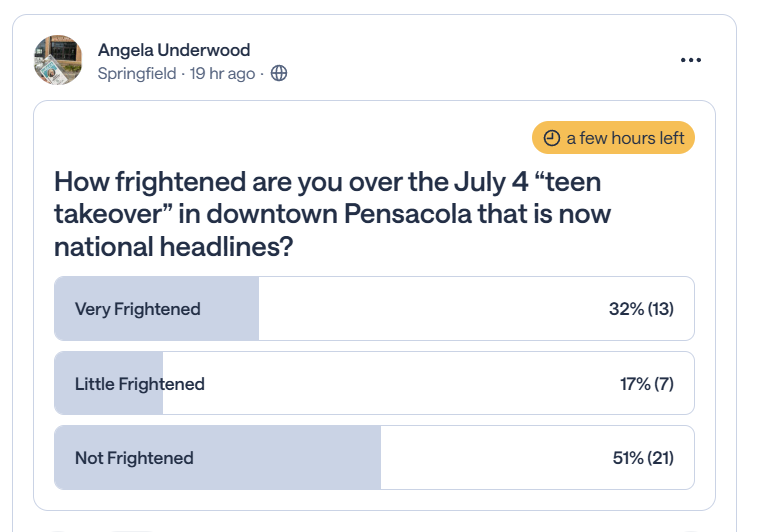This screenshot has height=532, width=766.
Task: Open the three-dot post options menu
Action: (x=691, y=60)
